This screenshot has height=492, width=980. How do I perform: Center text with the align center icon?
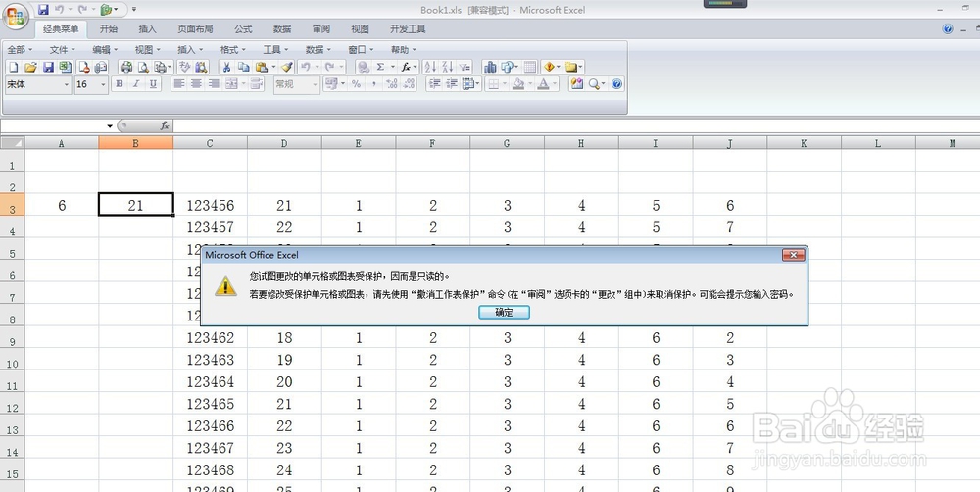coord(196,83)
